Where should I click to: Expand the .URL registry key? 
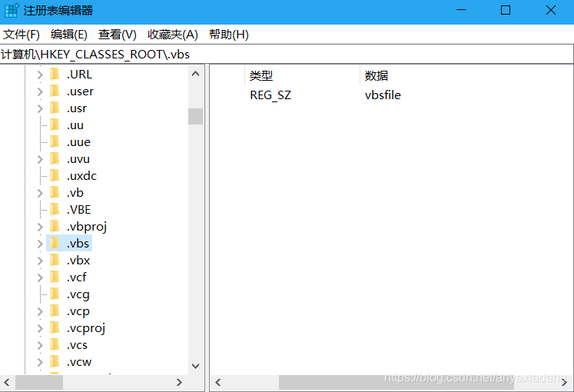40,75
